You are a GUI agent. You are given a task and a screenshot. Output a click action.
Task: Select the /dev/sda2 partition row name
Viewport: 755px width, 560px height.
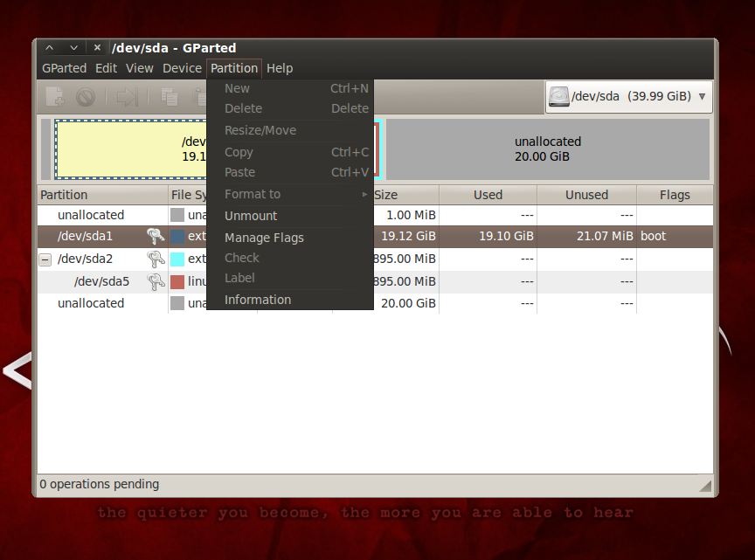pyautogui.click(x=85, y=259)
